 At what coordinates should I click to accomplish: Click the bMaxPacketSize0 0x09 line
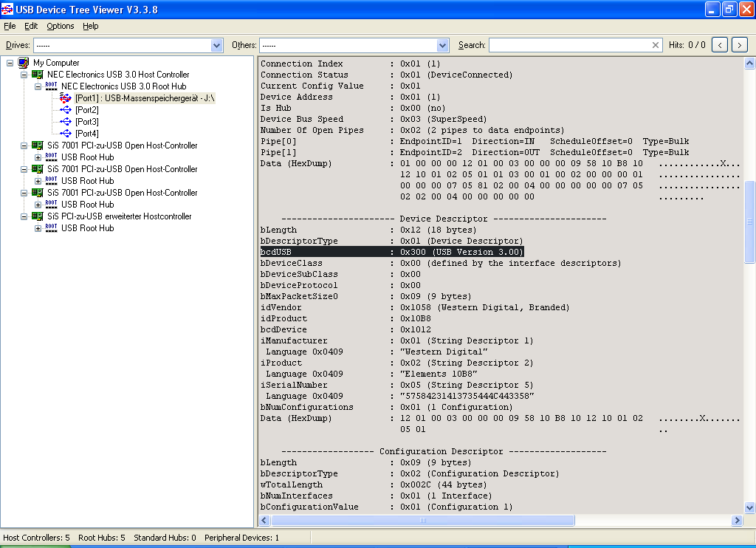[365, 296]
